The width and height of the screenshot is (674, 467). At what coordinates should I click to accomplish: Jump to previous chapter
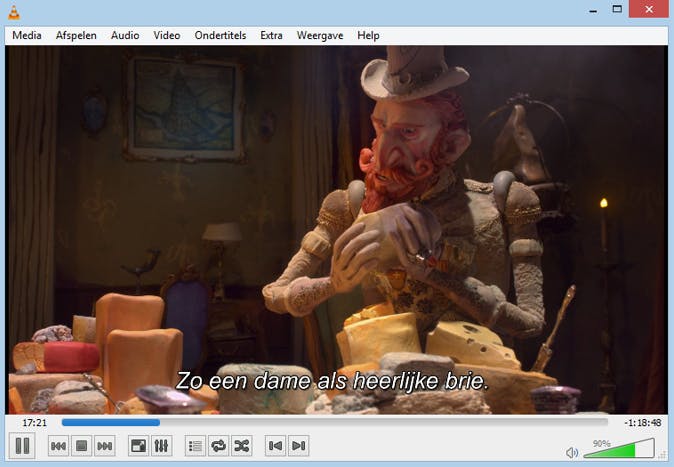(x=275, y=446)
